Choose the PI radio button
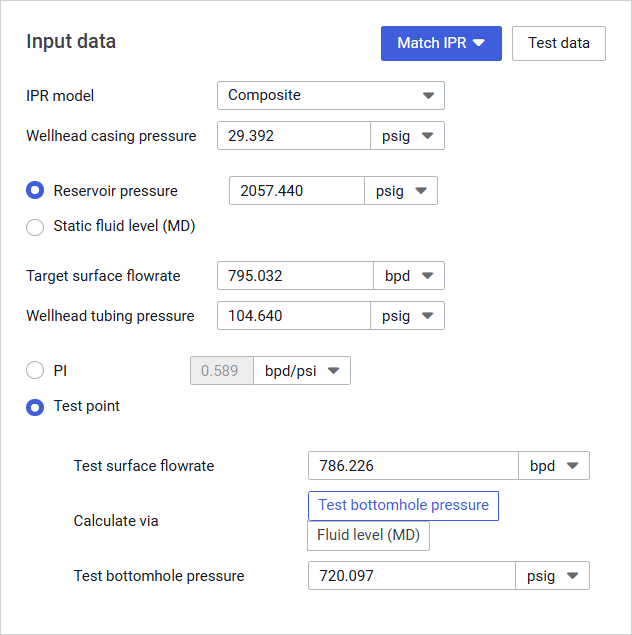The image size is (632, 635). (x=35, y=371)
